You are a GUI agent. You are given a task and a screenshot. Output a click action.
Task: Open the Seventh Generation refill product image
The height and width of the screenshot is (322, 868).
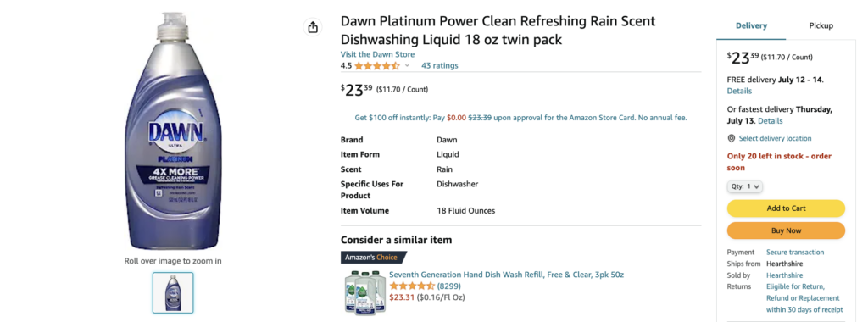pyautogui.click(x=364, y=291)
